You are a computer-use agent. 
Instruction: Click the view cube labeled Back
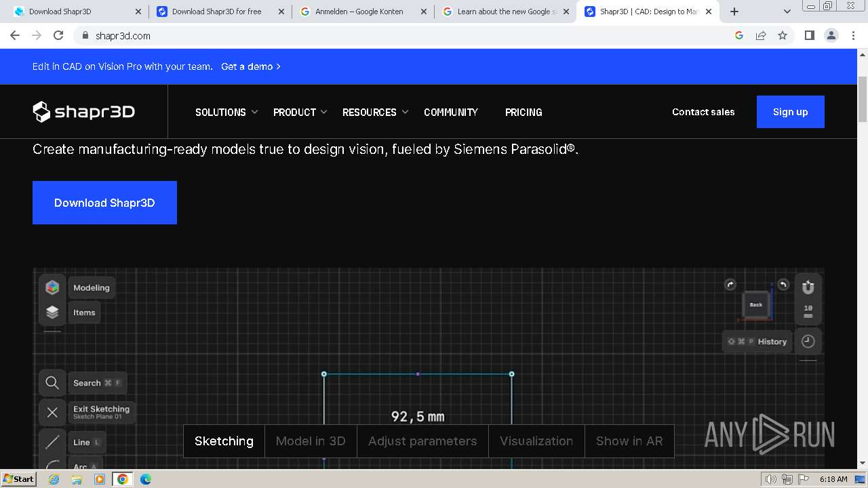pos(756,305)
